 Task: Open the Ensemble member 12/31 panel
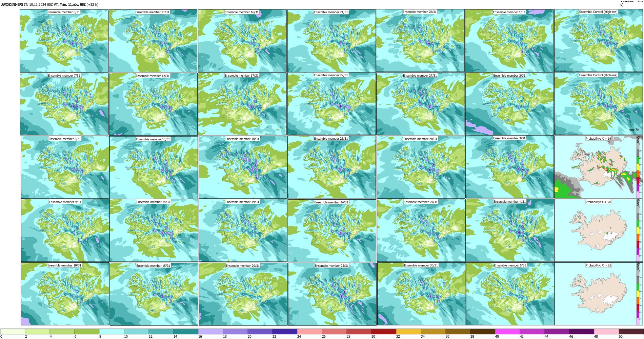153,104
